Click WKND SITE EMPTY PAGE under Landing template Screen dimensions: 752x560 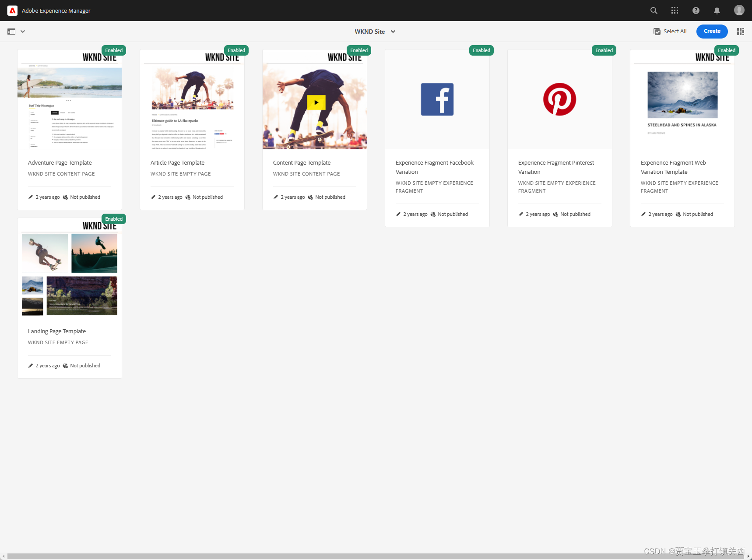click(x=58, y=342)
